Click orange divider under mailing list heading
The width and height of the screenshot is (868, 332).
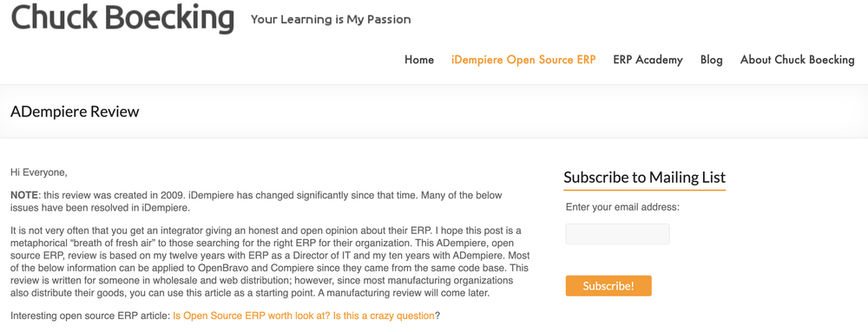point(644,190)
